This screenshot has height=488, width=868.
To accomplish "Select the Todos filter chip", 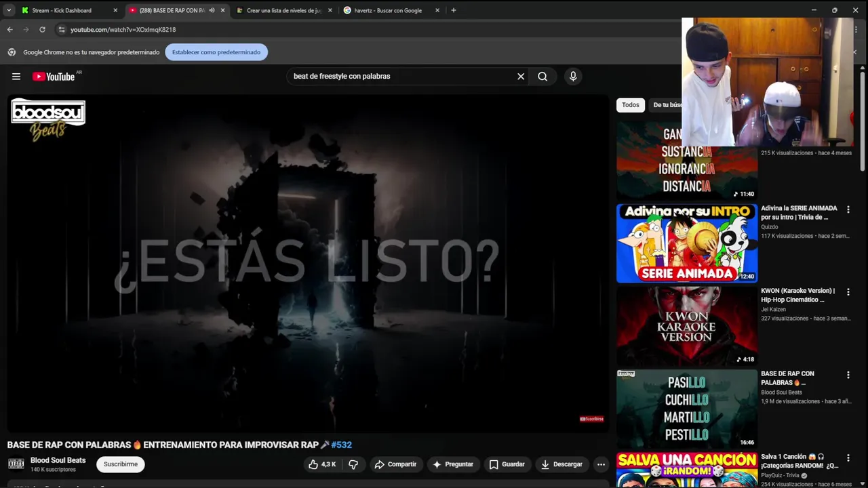I will pyautogui.click(x=631, y=105).
